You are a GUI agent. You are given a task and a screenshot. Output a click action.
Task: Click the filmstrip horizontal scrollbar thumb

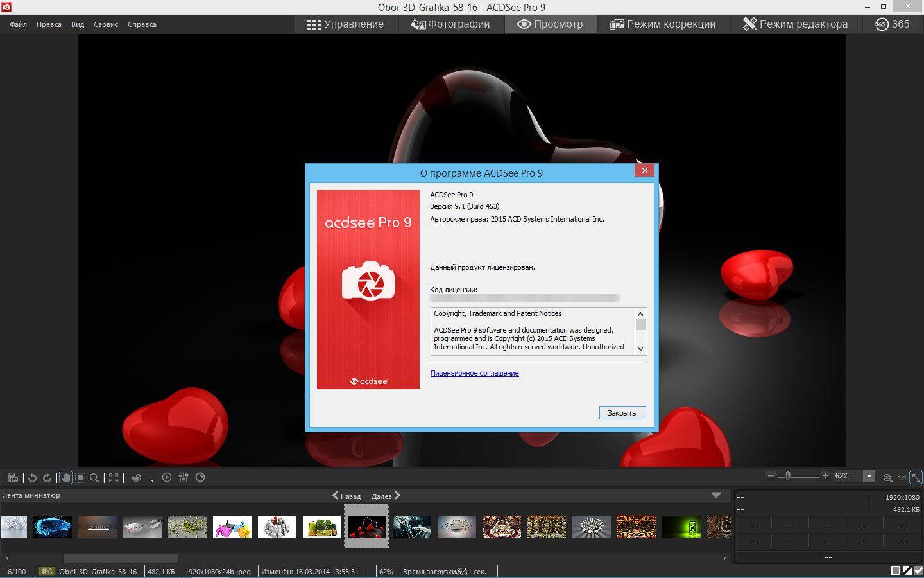tap(121, 558)
